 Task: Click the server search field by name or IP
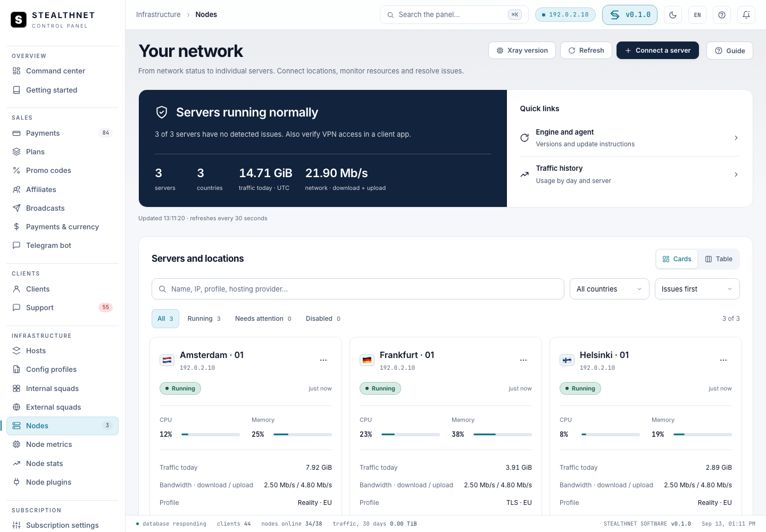point(358,289)
